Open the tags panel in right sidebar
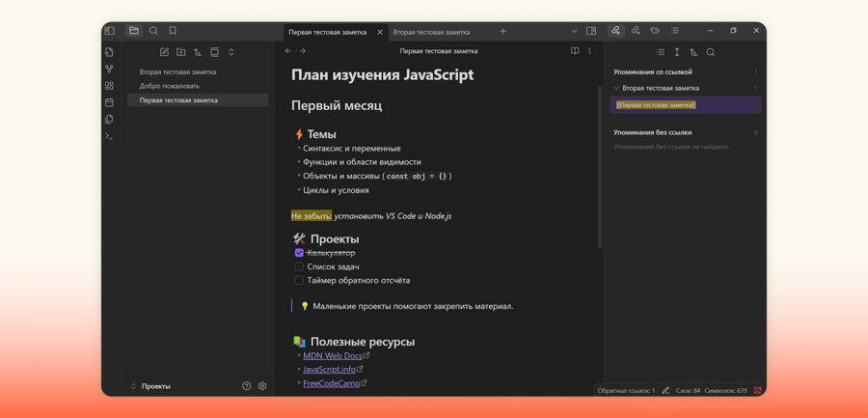 [655, 31]
